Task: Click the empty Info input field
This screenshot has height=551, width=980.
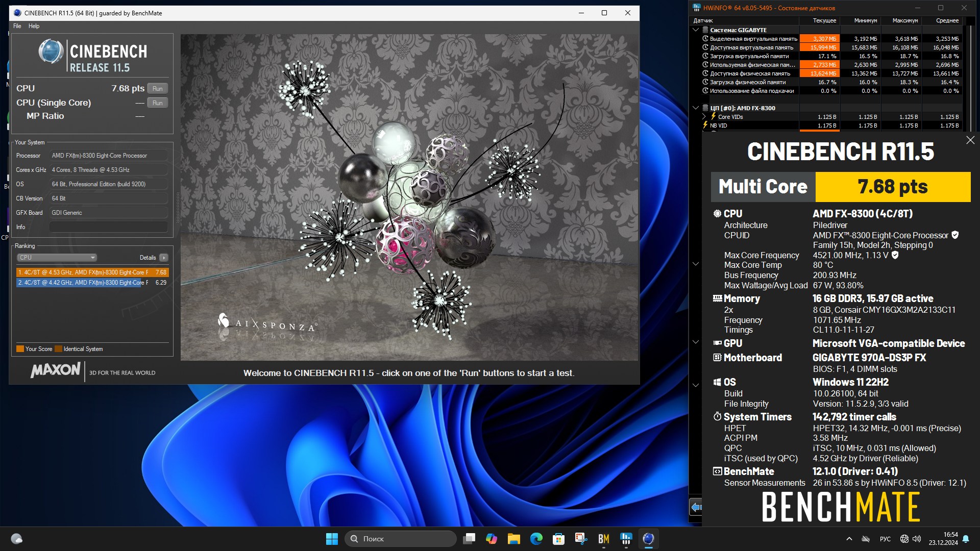Action: point(108,227)
